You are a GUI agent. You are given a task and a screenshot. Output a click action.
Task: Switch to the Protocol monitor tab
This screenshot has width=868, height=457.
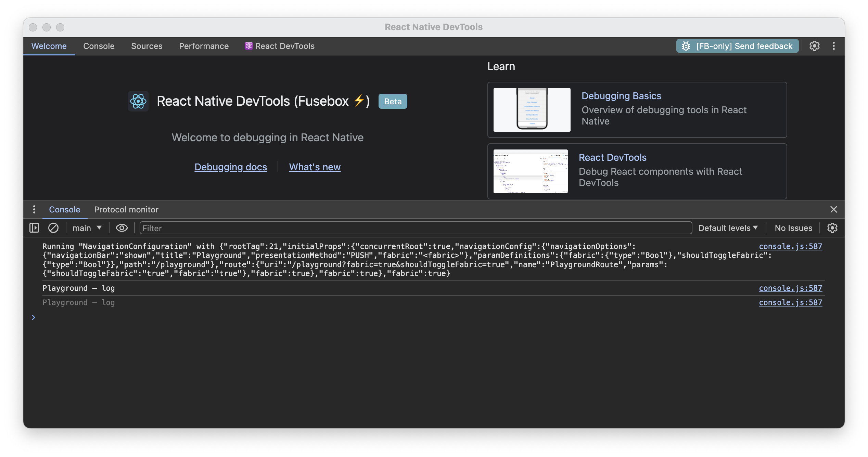coord(126,209)
